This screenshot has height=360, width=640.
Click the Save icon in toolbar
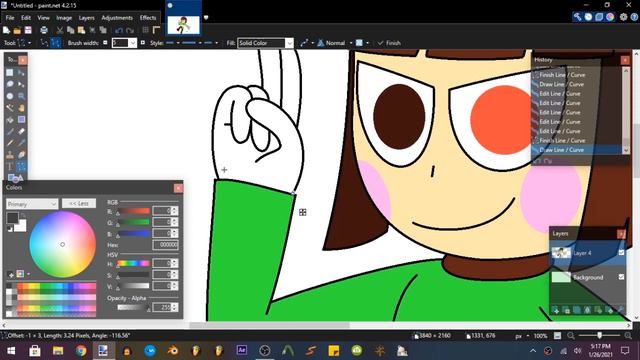[x=28, y=30]
